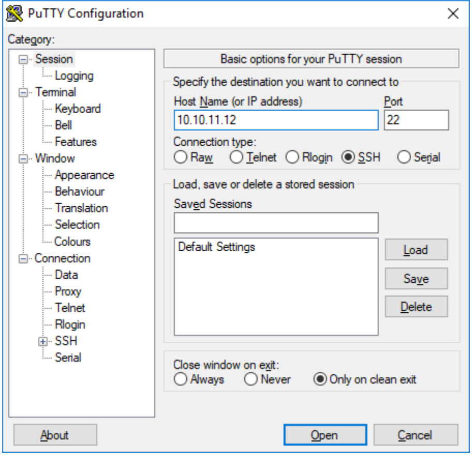Click the Load session button
Image resolution: width=476 pixels, height=457 pixels.
click(x=416, y=250)
